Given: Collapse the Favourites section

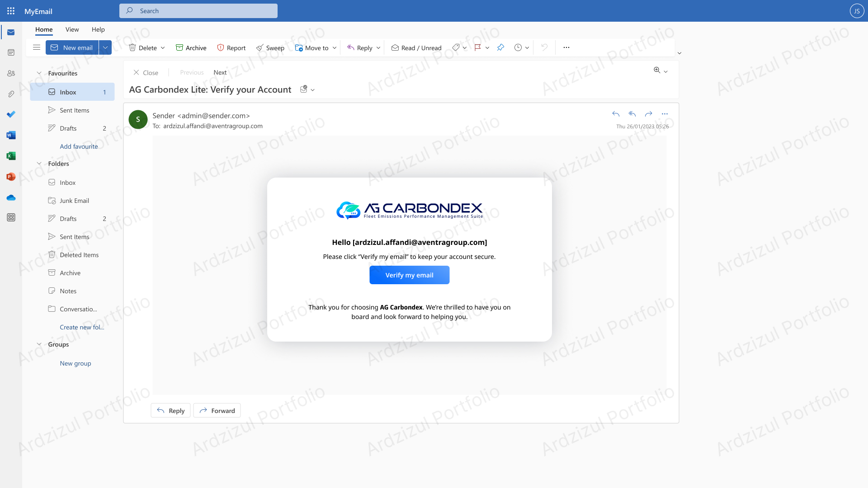Looking at the screenshot, I should (x=39, y=73).
